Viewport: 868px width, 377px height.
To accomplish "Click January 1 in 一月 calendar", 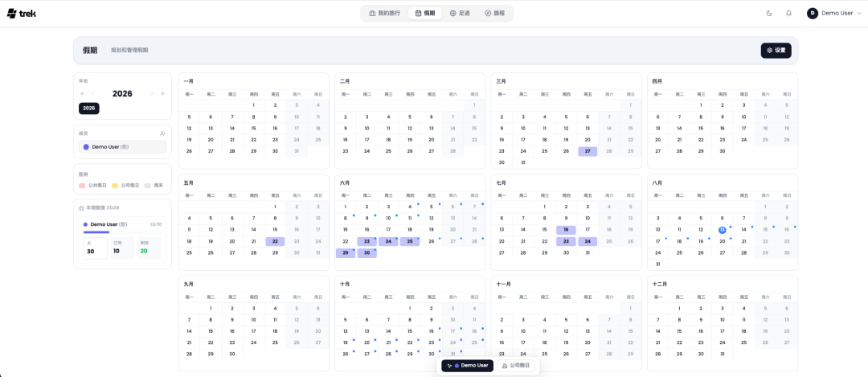I will [x=253, y=105].
